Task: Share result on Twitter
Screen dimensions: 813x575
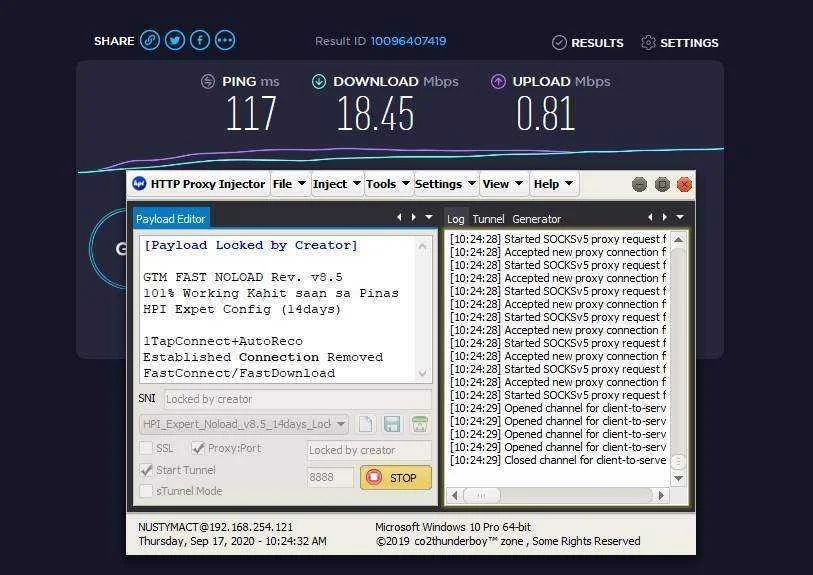Action: (x=175, y=40)
